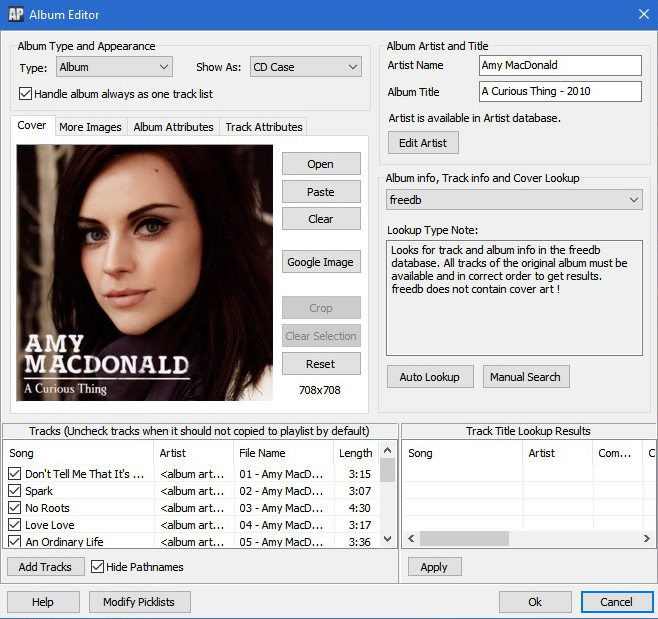
Task: Run Auto Lookup for album info
Action: (x=430, y=377)
